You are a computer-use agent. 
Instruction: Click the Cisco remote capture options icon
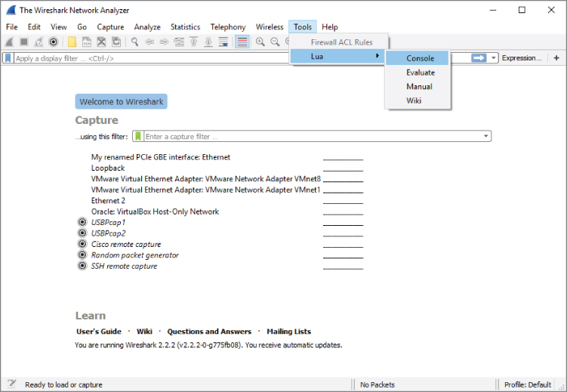tap(82, 244)
